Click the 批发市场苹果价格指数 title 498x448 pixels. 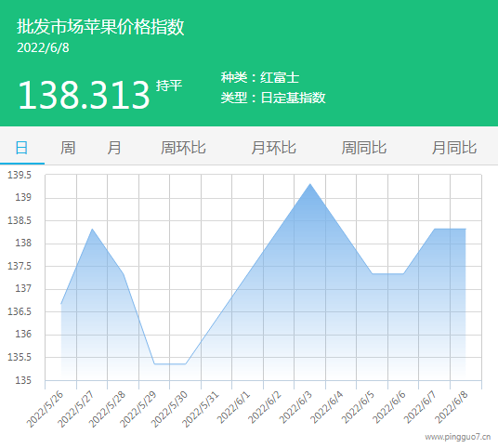(x=100, y=26)
